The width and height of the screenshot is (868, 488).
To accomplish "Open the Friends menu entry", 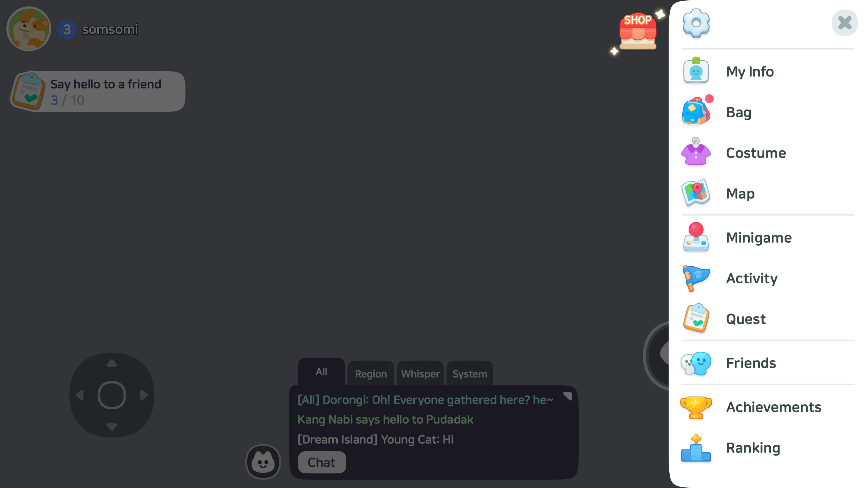I will [x=768, y=363].
